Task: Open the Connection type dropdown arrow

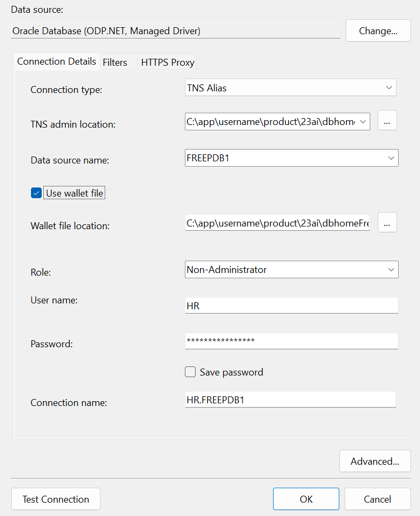Action: point(390,87)
